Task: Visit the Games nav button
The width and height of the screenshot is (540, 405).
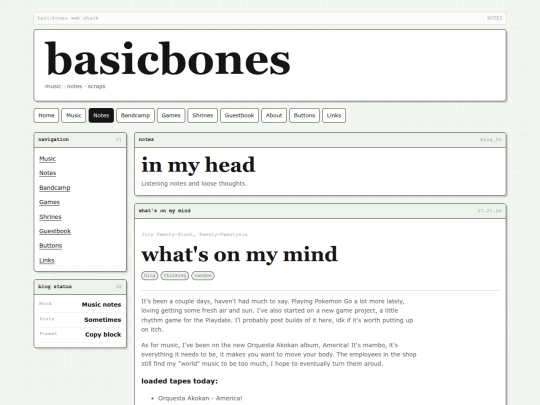Action: 171,115
